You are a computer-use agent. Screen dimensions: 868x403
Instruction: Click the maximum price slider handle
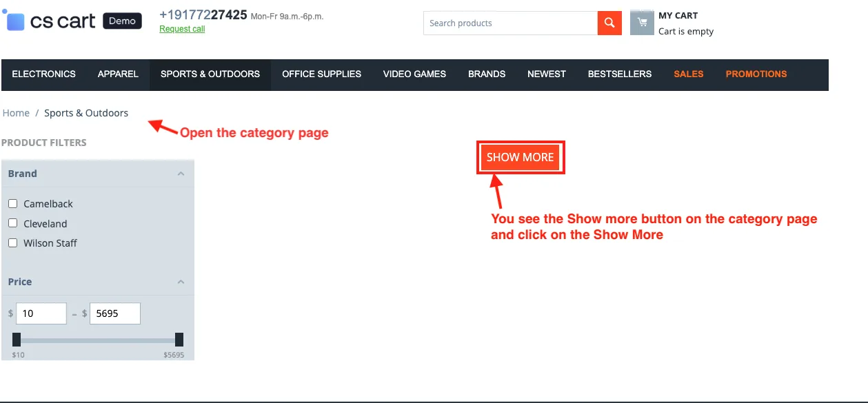(x=179, y=340)
